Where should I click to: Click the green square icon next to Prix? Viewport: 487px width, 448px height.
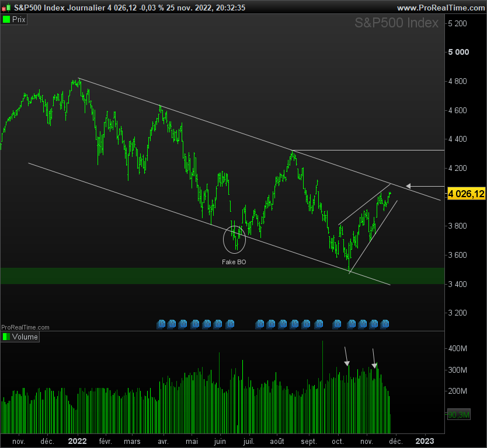pyautogui.click(x=6, y=20)
